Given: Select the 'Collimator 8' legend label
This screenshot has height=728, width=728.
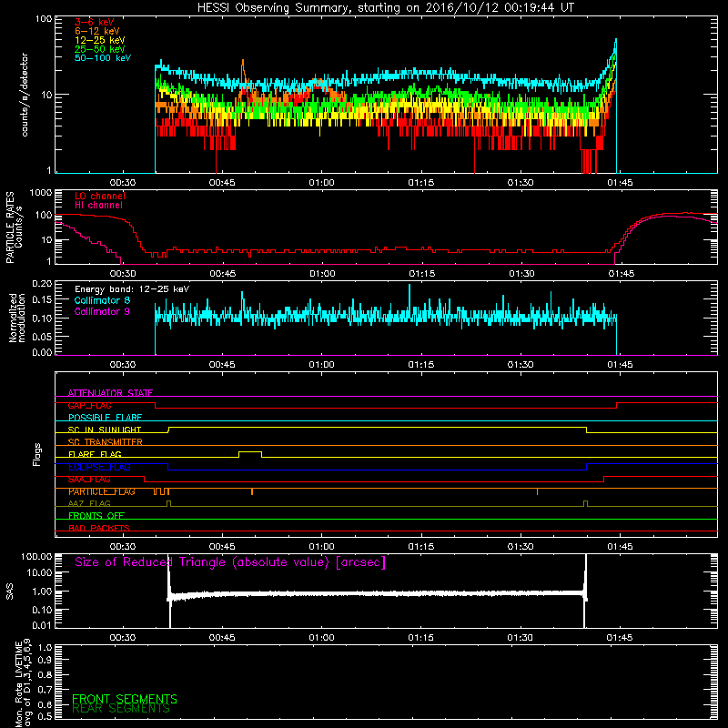Looking at the screenshot, I should pyautogui.click(x=102, y=300).
